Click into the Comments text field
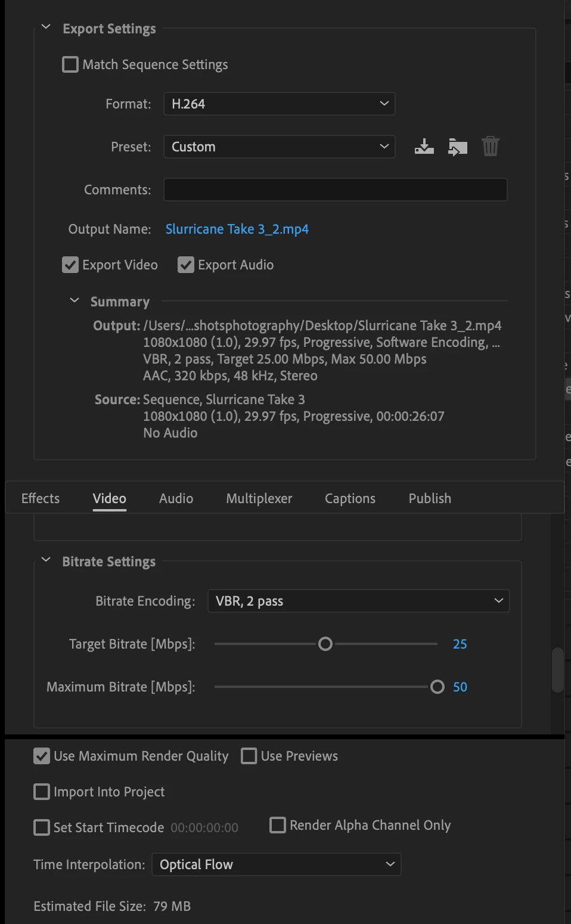The image size is (571, 924). coord(335,190)
